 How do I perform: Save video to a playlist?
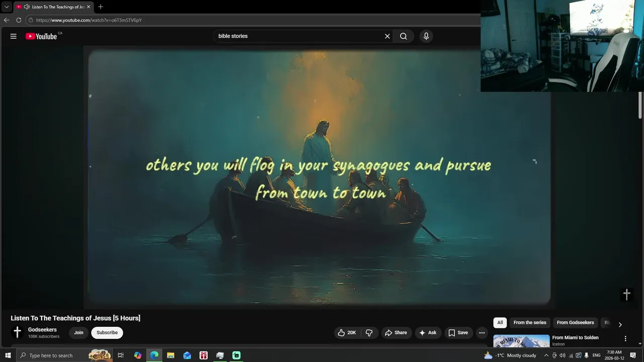point(458,333)
